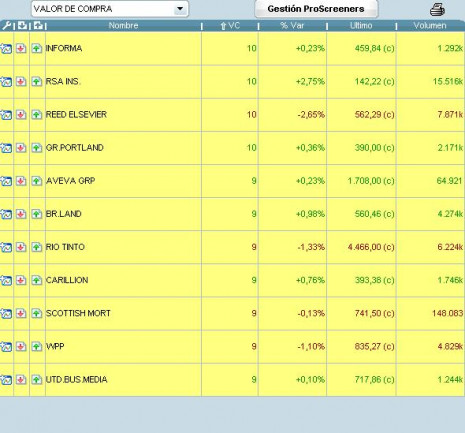Select the REED ELSEVIER name cell
Image resolution: width=465 pixels, height=433 pixels.
123,115
